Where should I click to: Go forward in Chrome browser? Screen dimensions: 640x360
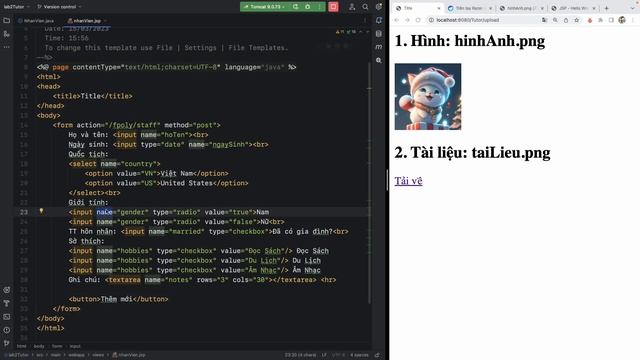click(x=407, y=20)
